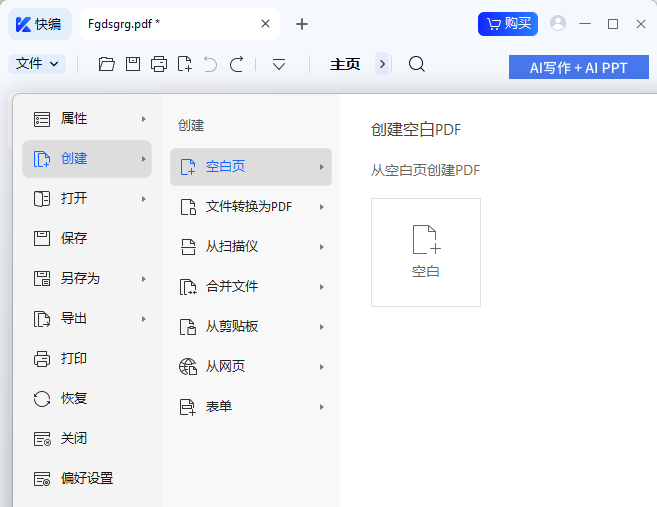
Task: Expand the 文件转换为PDF submenu
Action: (x=250, y=207)
